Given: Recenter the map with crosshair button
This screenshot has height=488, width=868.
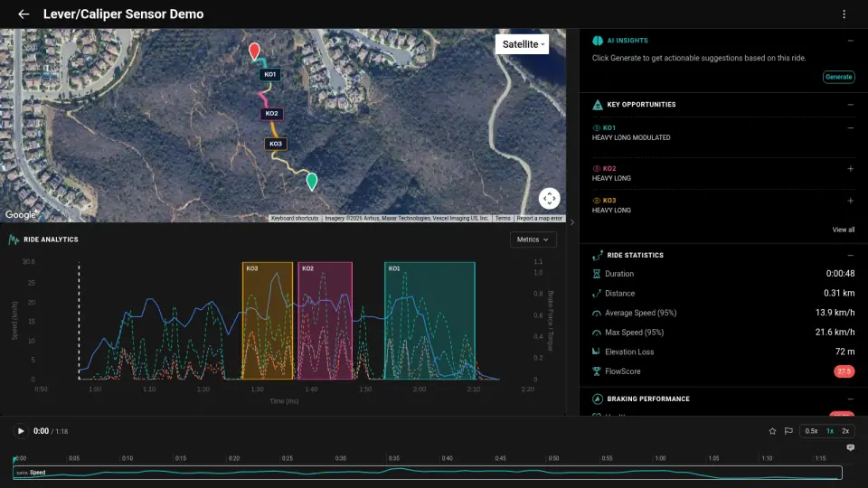Looking at the screenshot, I should 549,198.
